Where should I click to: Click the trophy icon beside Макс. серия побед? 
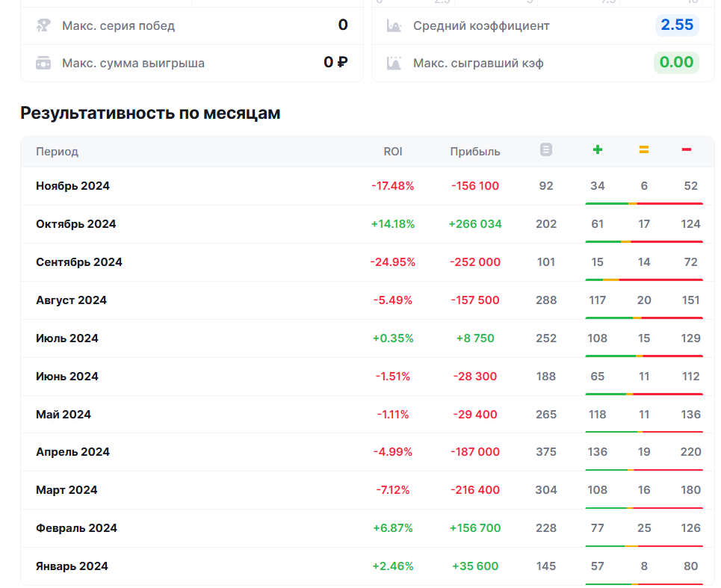[x=43, y=25]
